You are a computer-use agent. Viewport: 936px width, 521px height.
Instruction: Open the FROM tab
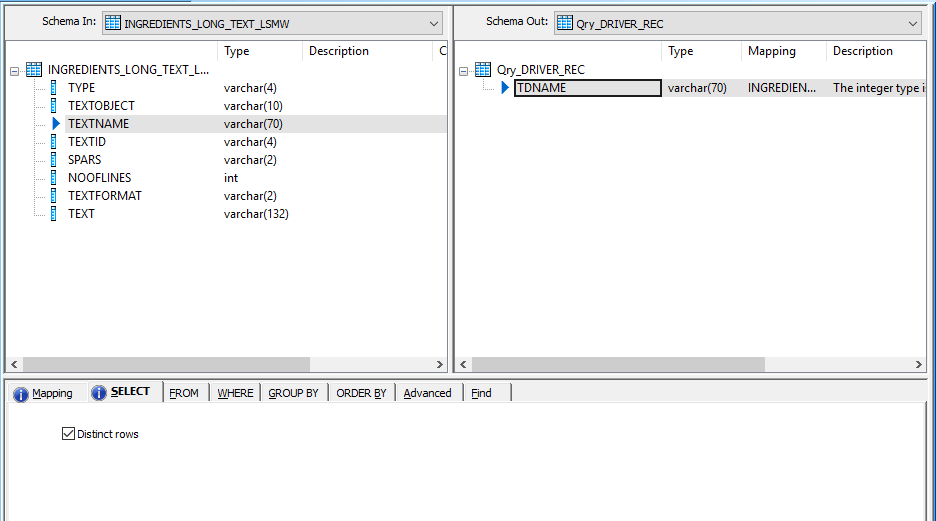coord(184,393)
